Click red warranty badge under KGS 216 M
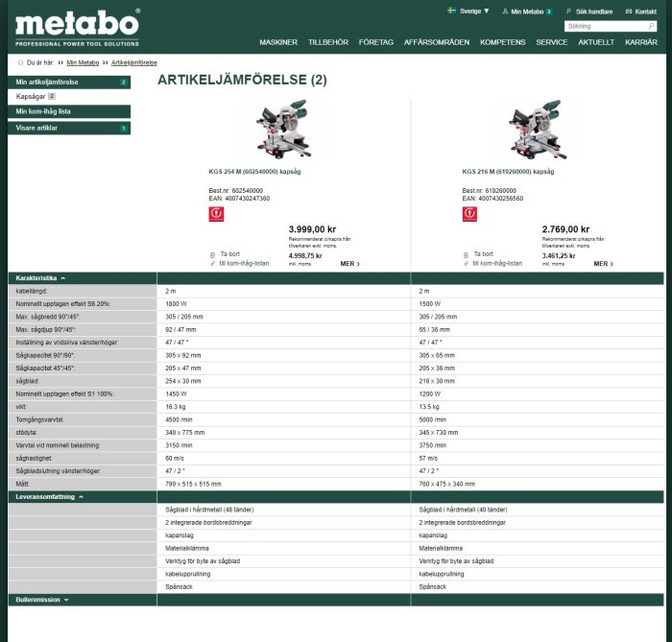Screen dimensions: 672x642 click(x=469, y=214)
